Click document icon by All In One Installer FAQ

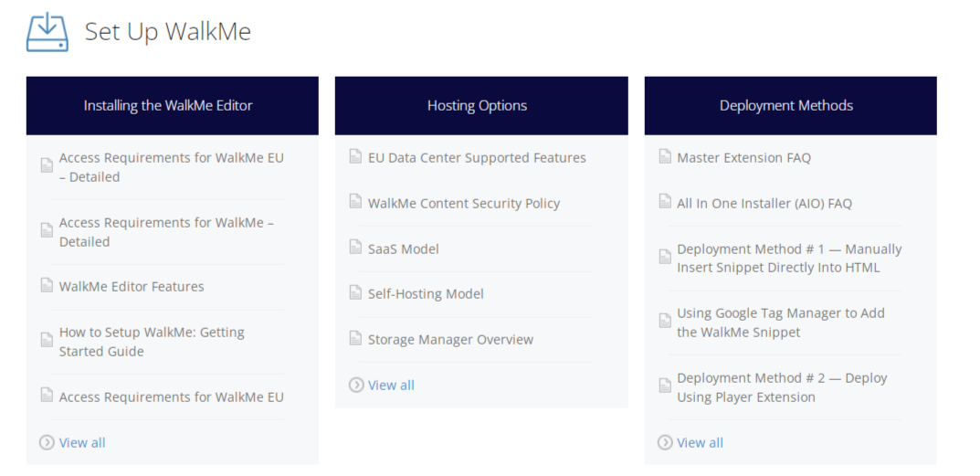point(665,203)
